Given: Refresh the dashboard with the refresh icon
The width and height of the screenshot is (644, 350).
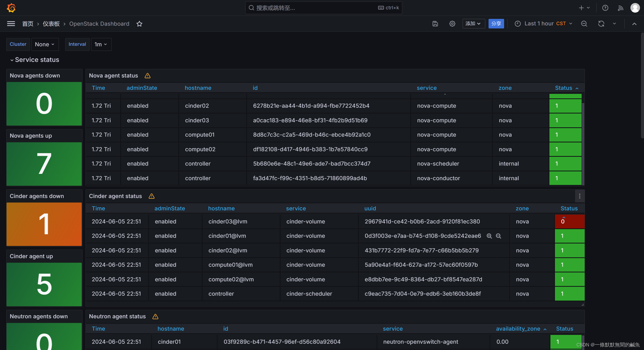Looking at the screenshot, I should point(601,24).
